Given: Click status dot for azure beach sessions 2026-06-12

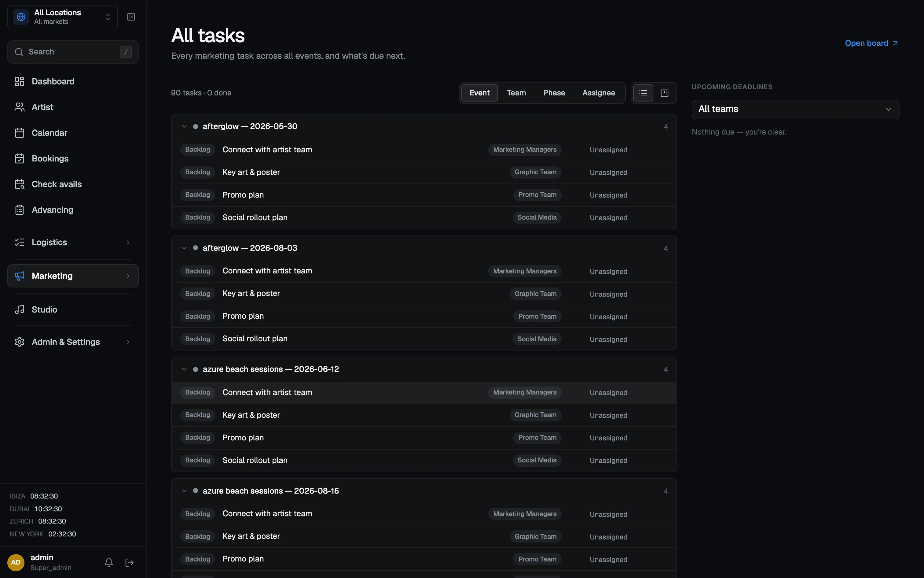Looking at the screenshot, I should 196,369.
